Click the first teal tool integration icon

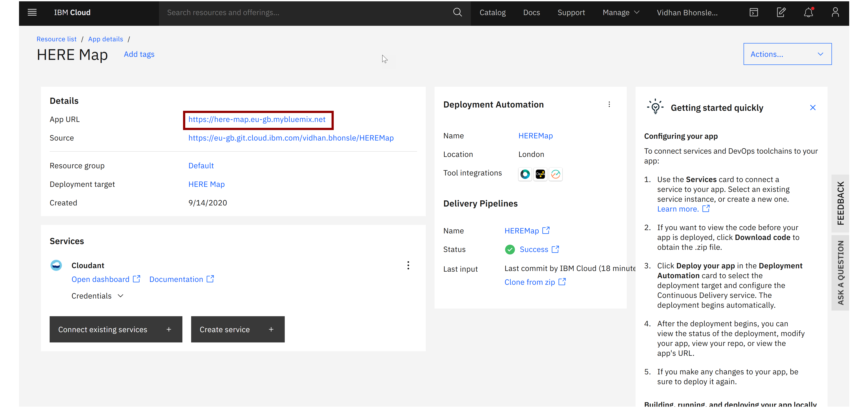click(x=525, y=174)
